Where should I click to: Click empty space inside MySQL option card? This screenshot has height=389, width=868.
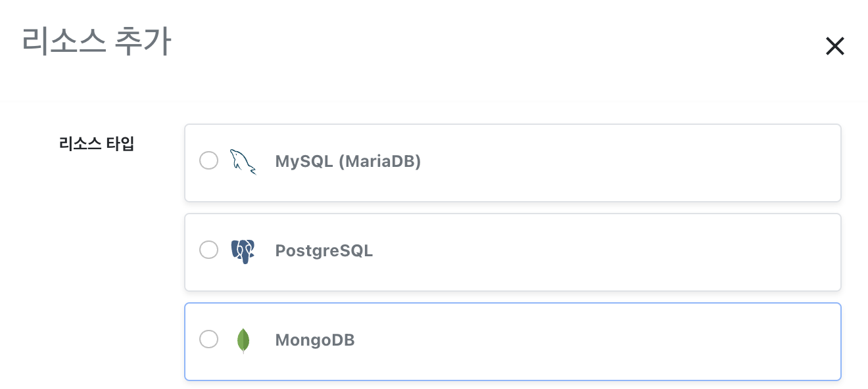pyautogui.click(x=625, y=162)
